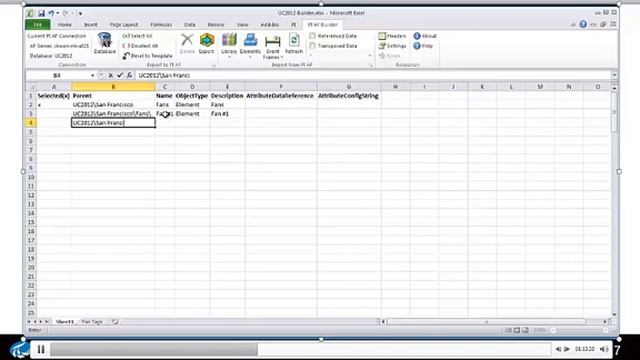Pause the video playback
This screenshot has height=360, width=640.
(x=41, y=349)
